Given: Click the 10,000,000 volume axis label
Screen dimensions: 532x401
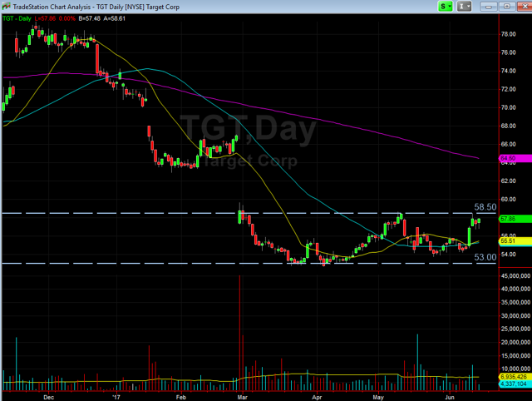Looking at the screenshot, I should coord(515,369).
